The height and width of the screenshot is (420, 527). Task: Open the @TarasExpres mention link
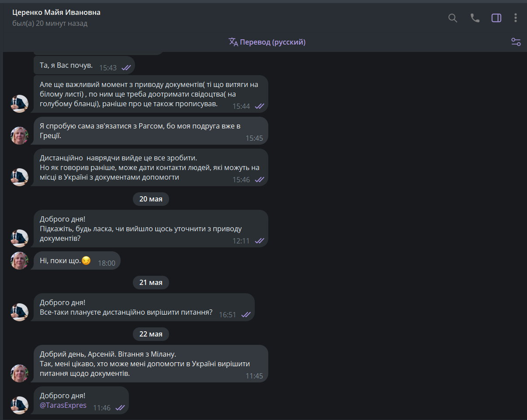63,405
